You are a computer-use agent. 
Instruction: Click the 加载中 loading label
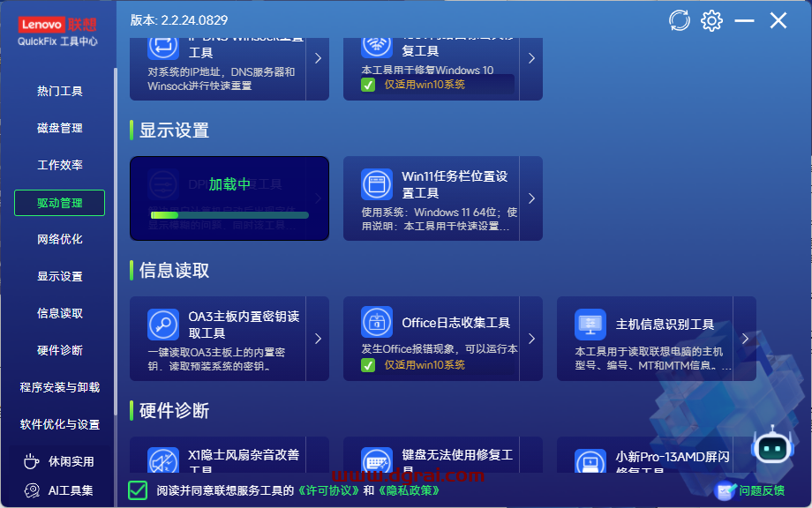229,184
